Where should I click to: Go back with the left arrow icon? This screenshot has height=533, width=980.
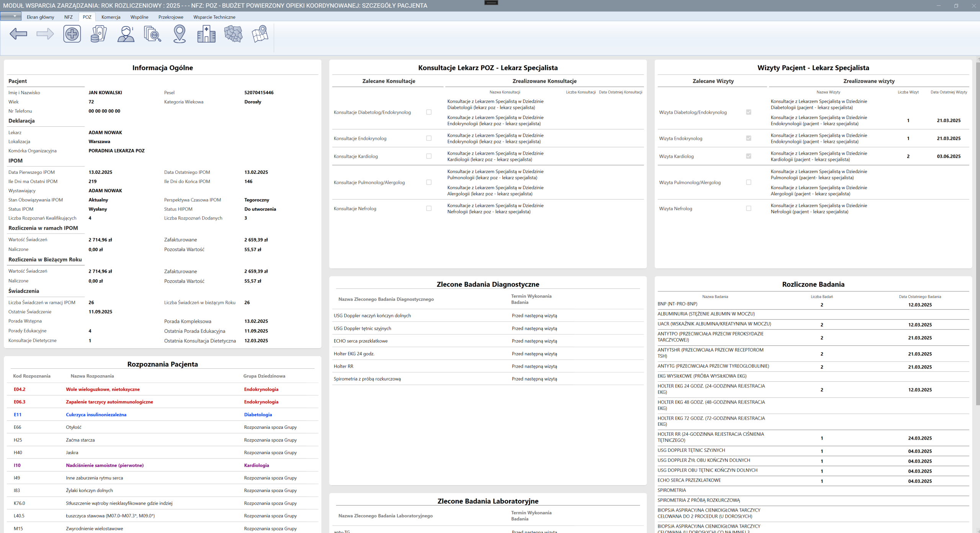coord(18,34)
